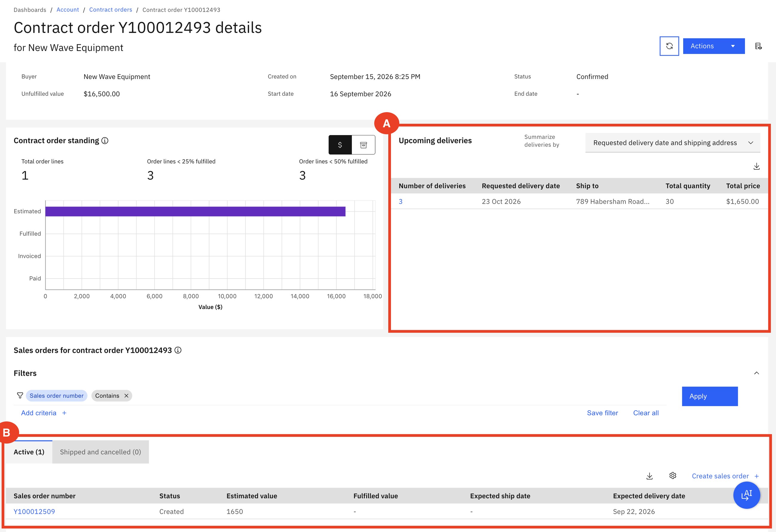Open the AI assistant button
776x532 pixels.
746,495
